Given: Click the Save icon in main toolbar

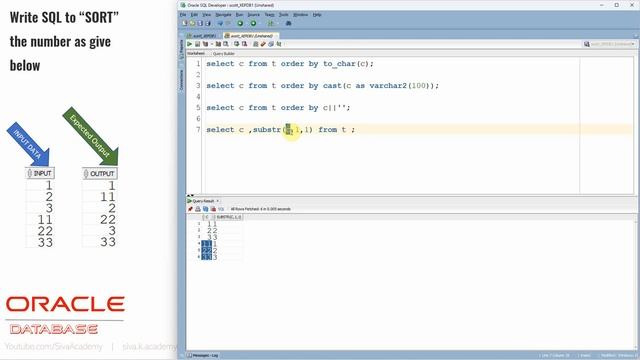Looking at the screenshot, I should click(200, 24).
